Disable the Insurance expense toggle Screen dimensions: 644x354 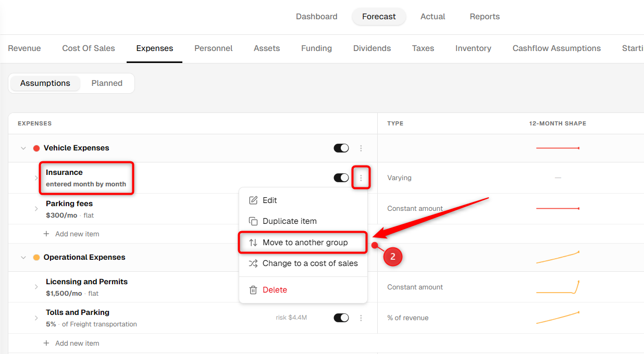[341, 178]
